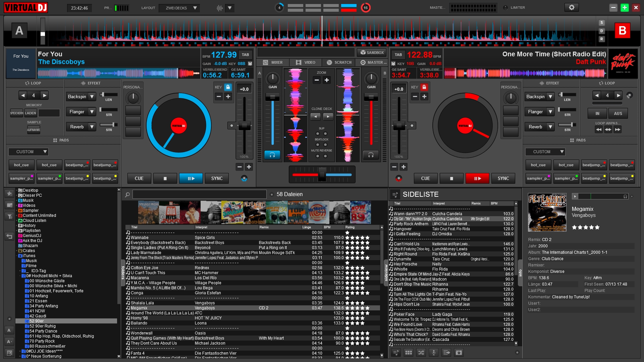This screenshot has width=644, height=362.
Task: Open the microphone recording panel icon
Action: (434, 352)
